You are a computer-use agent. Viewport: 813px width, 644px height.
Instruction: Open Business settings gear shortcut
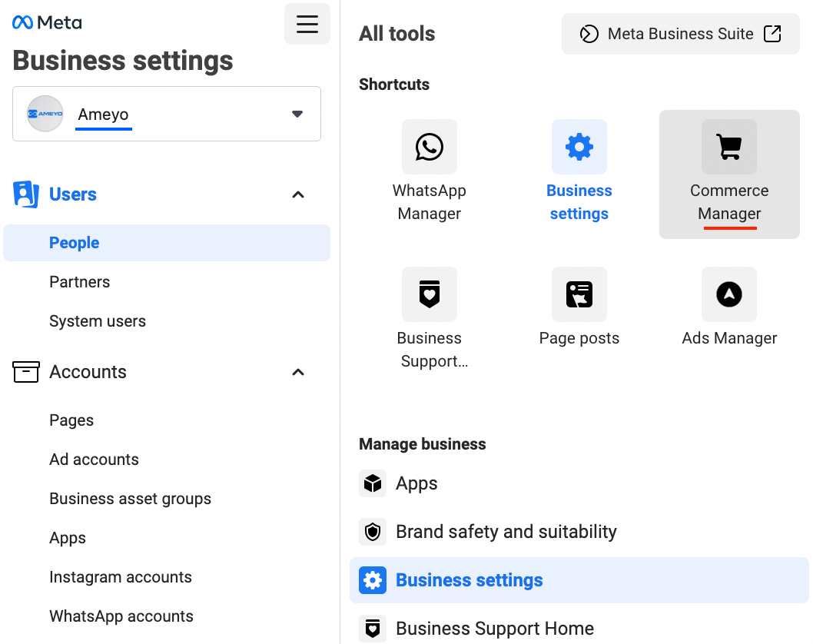pos(579,147)
